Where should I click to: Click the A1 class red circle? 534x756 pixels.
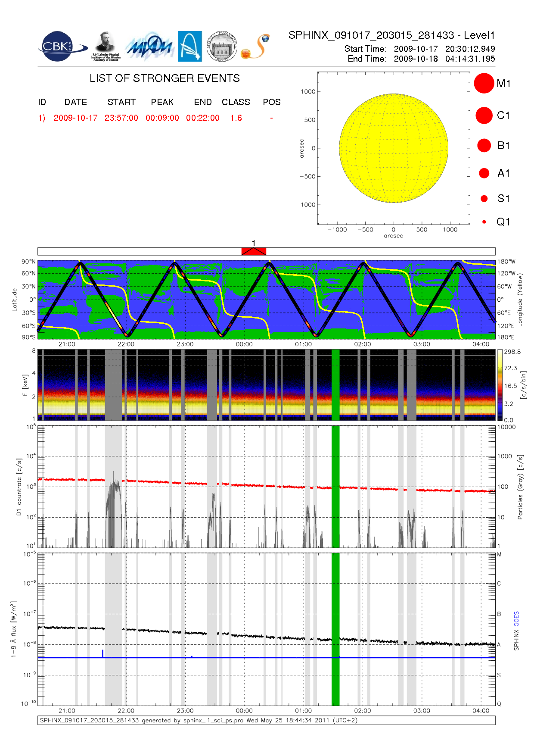pos(484,173)
